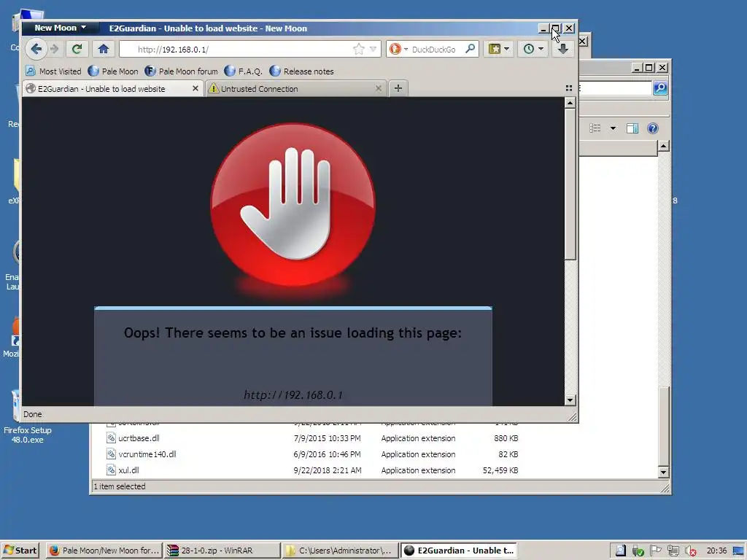Reload the page with the refresh icon
This screenshot has width=747, height=560.
click(77, 49)
